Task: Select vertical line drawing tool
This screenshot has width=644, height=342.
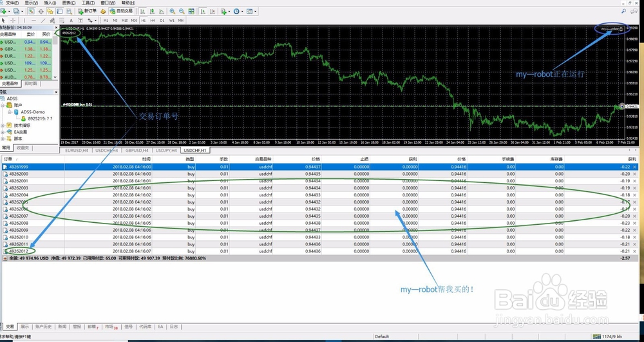Action: (x=24, y=20)
